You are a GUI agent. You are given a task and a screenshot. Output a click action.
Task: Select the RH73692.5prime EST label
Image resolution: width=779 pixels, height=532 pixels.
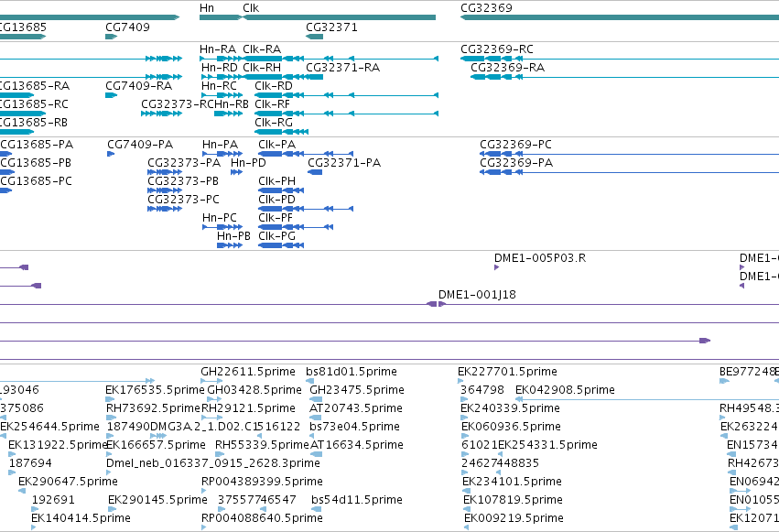pos(153,408)
